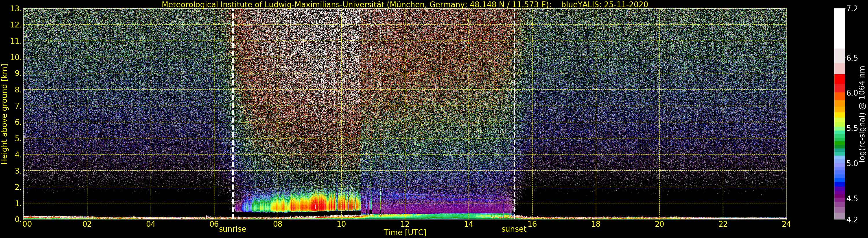The width and height of the screenshot is (868, 238).
Task: Click the '5.5' colorbar value
Action: tap(852, 128)
